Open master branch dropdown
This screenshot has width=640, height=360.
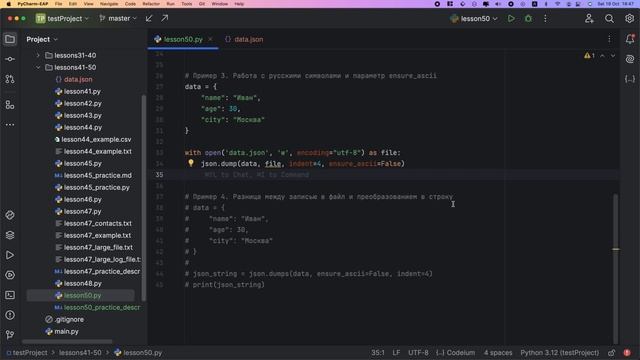point(118,18)
